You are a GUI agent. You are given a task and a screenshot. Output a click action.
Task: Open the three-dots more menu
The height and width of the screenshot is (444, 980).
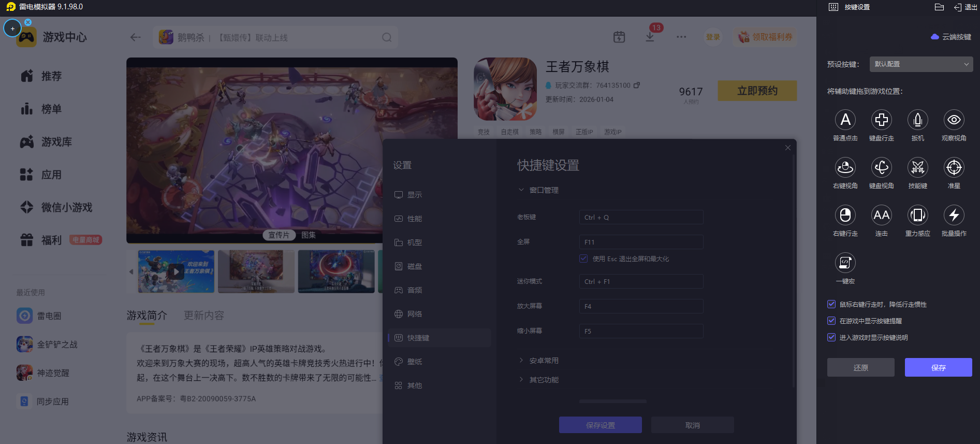pos(681,37)
